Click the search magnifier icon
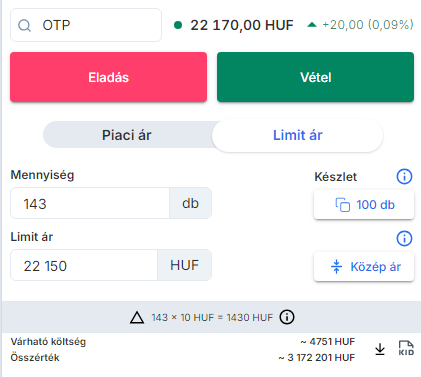The height and width of the screenshot is (377, 421). click(x=24, y=25)
